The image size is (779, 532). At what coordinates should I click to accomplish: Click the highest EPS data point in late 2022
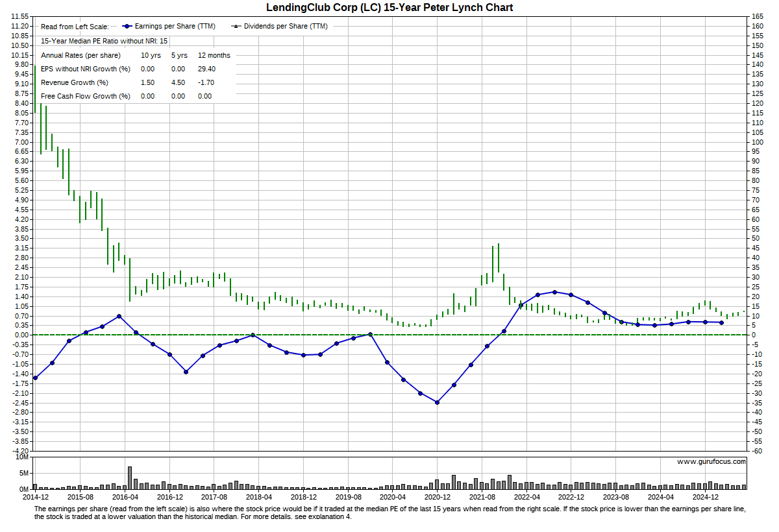(x=554, y=292)
